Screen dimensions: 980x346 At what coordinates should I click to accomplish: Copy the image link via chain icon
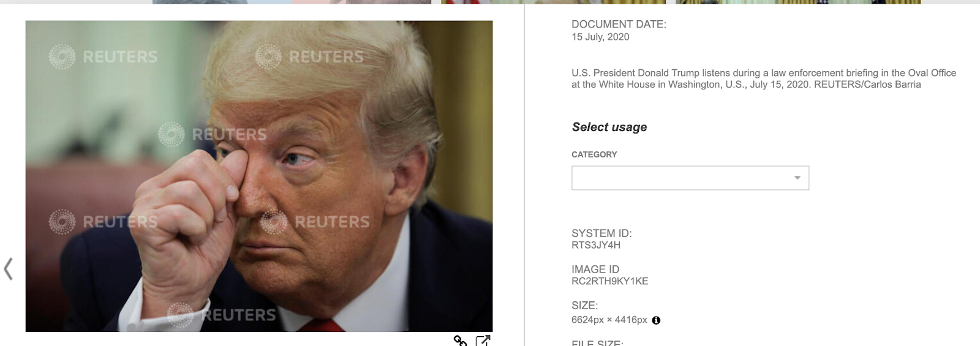pyautogui.click(x=460, y=340)
